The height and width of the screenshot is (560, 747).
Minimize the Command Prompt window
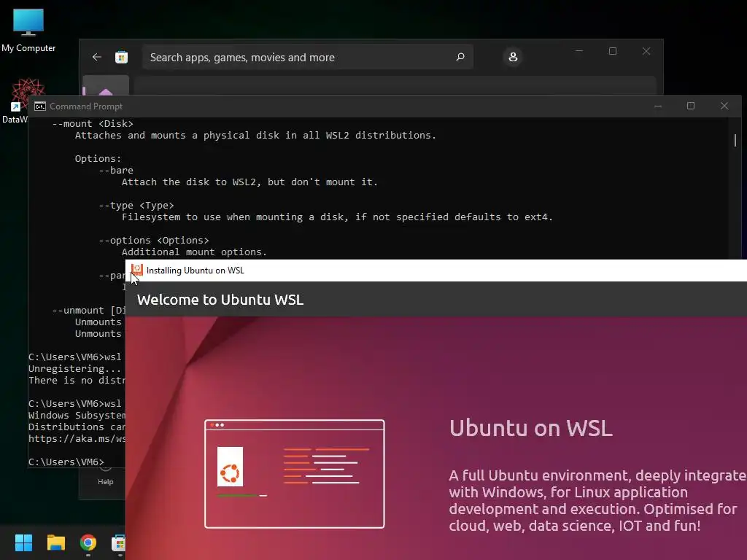click(658, 106)
